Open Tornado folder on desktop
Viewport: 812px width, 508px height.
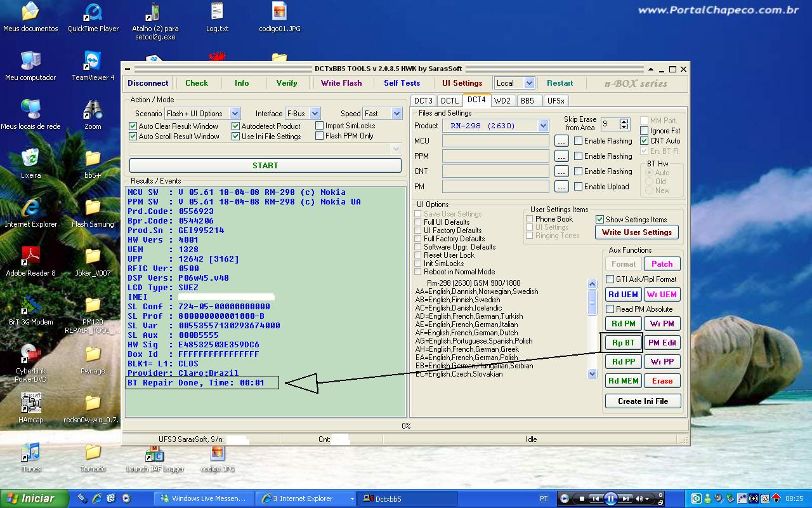(x=93, y=457)
